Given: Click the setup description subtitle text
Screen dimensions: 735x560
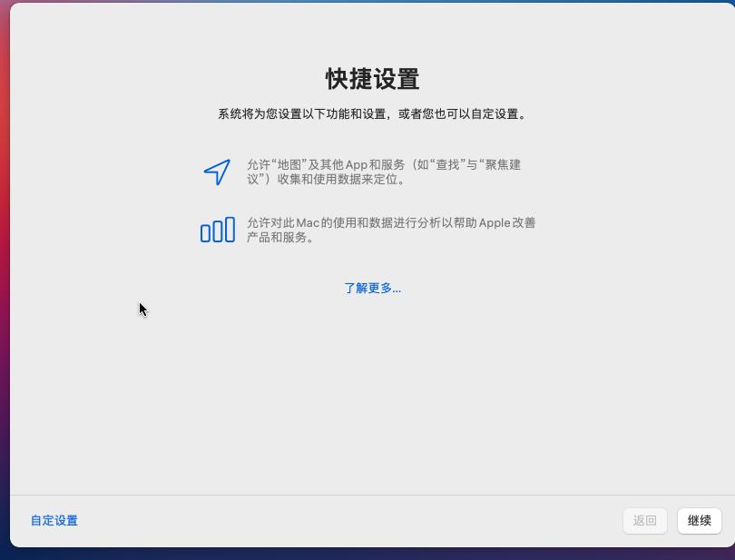Looking at the screenshot, I should 372,114.
